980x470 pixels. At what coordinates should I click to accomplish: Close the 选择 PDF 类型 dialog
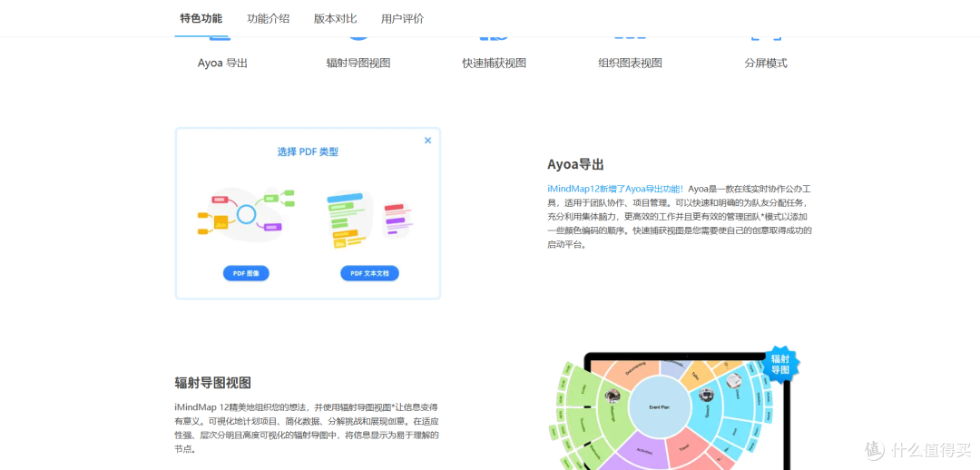(x=428, y=141)
